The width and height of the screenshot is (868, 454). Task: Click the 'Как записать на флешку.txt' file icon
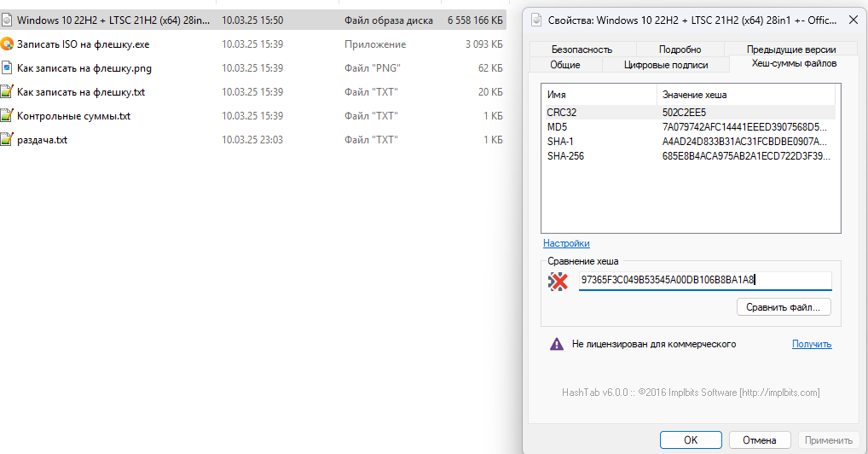tap(7, 91)
